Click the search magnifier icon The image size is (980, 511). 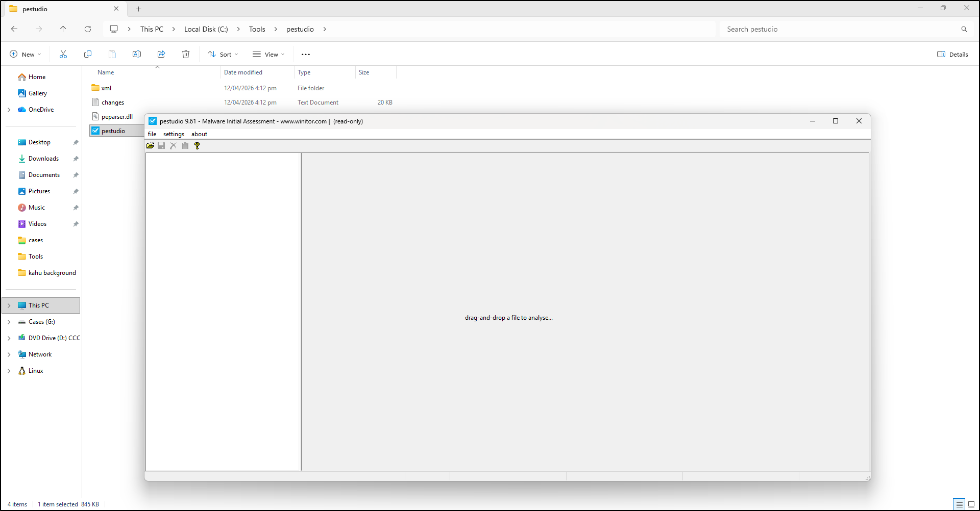point(964,29)
